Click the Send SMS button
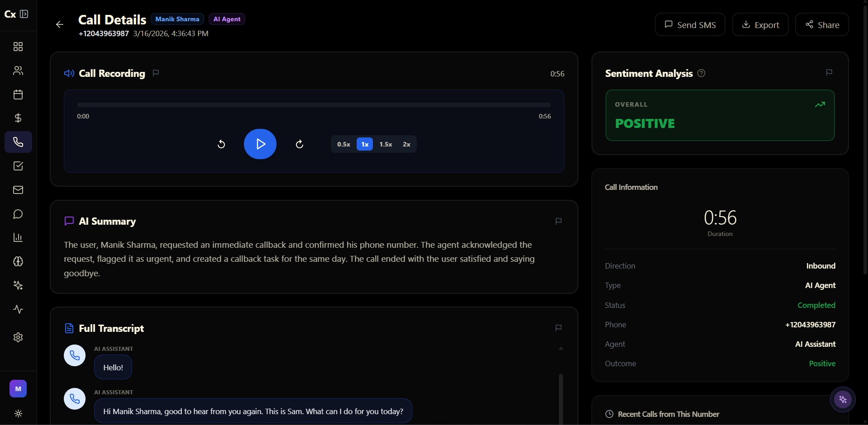Screen dimensions: 868x425 pos(689,24)
